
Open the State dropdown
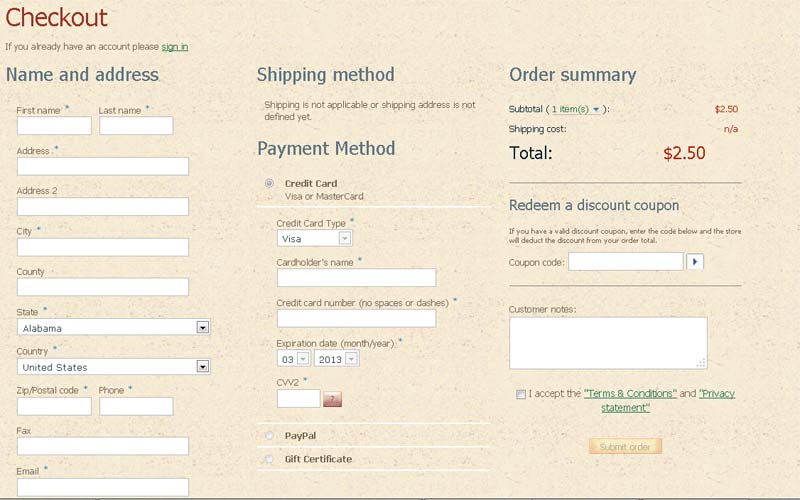113,327
